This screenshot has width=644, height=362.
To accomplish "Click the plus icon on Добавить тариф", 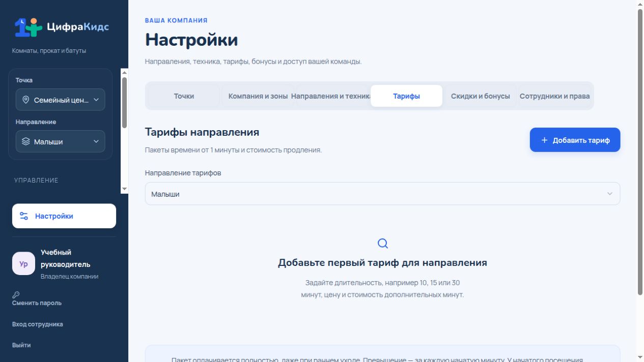I will pyautogui.click(x=544, y=140).
